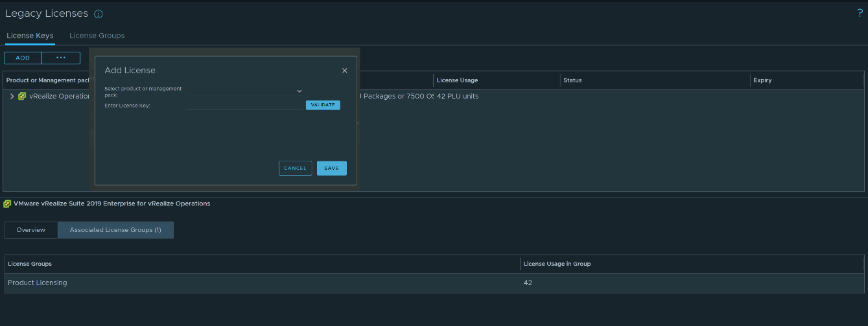Save the new license
Image resolution: width=868 pixels, height=326 pixels.
[x=332, y=169]
